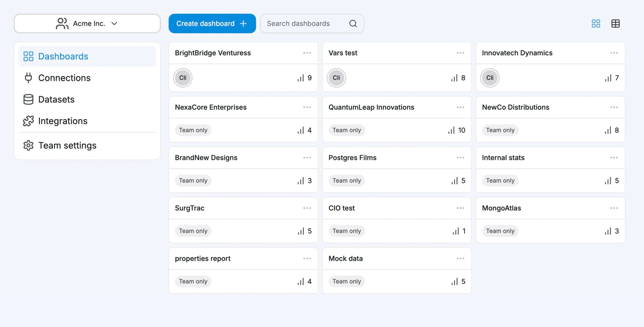
Task: Click the search magnifier icon
Action: (x=353, y=23)
